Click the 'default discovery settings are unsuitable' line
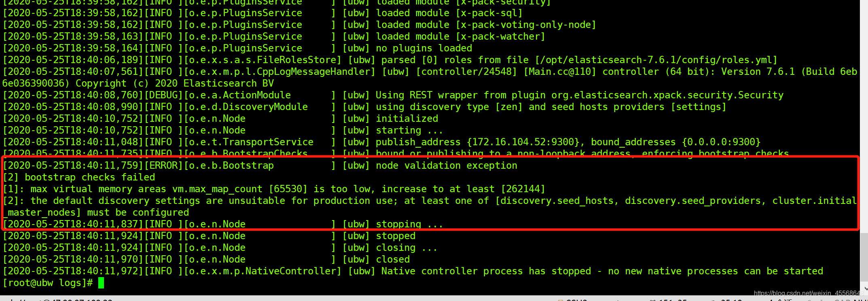The image size is (868, 301). point(430,201)
